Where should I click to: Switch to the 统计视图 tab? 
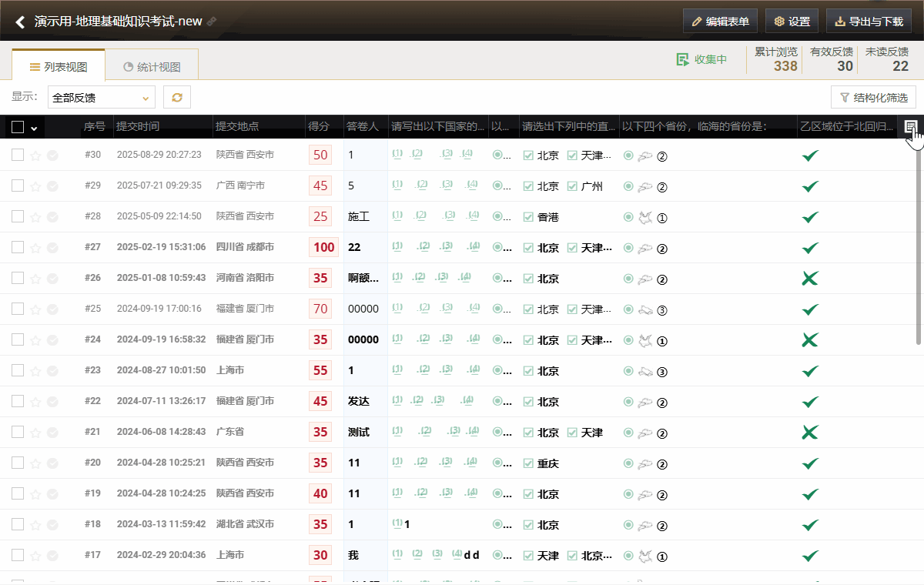coord(152,67)
